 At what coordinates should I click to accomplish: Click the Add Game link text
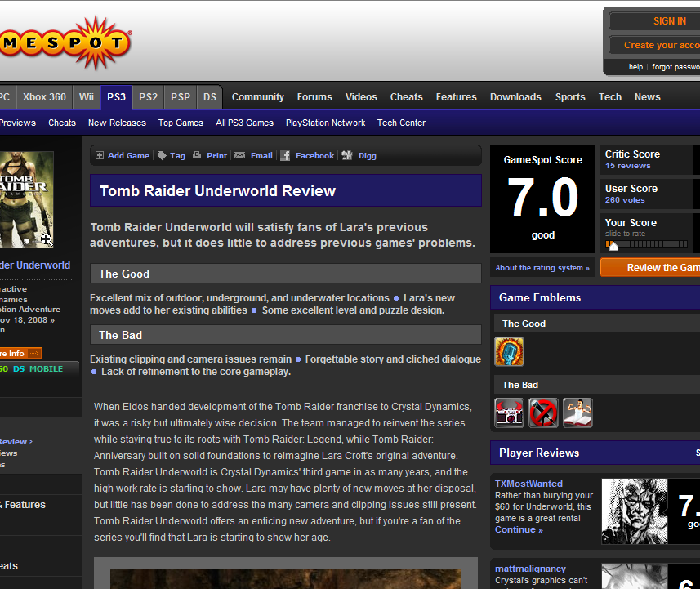(128, 155)
